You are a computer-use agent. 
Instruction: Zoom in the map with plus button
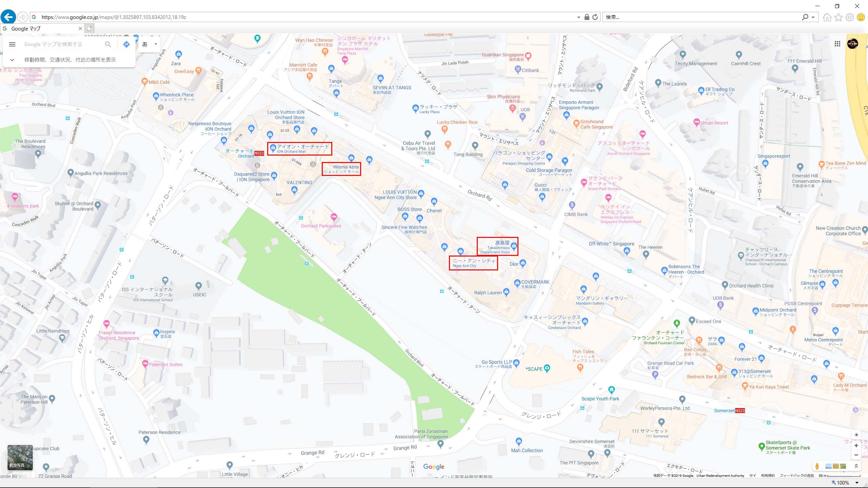(856, 445)
